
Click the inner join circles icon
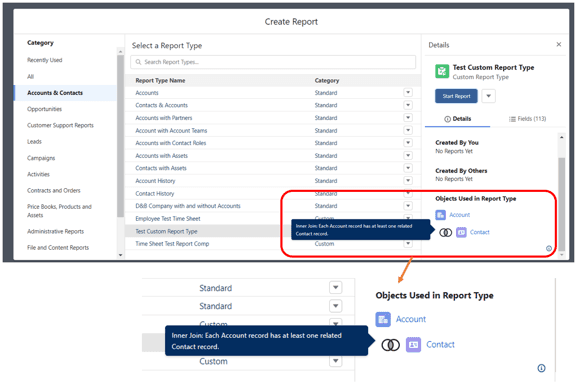446,233
